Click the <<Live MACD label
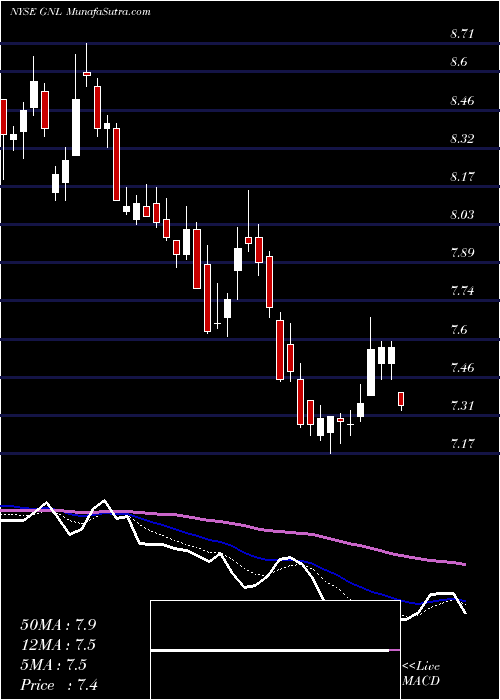The image size is (500, 700). click(x=421, y=674)
